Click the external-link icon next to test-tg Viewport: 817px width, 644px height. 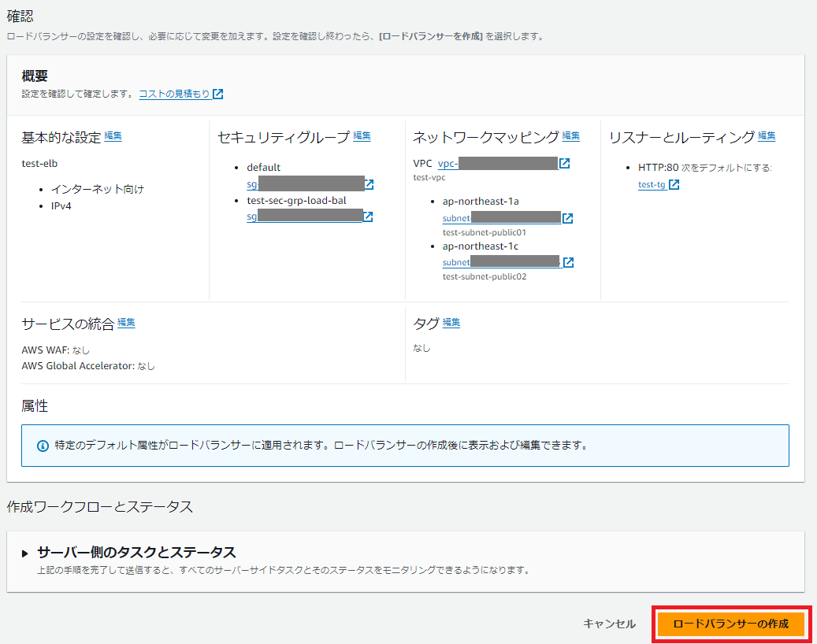[x=674, y=185]
